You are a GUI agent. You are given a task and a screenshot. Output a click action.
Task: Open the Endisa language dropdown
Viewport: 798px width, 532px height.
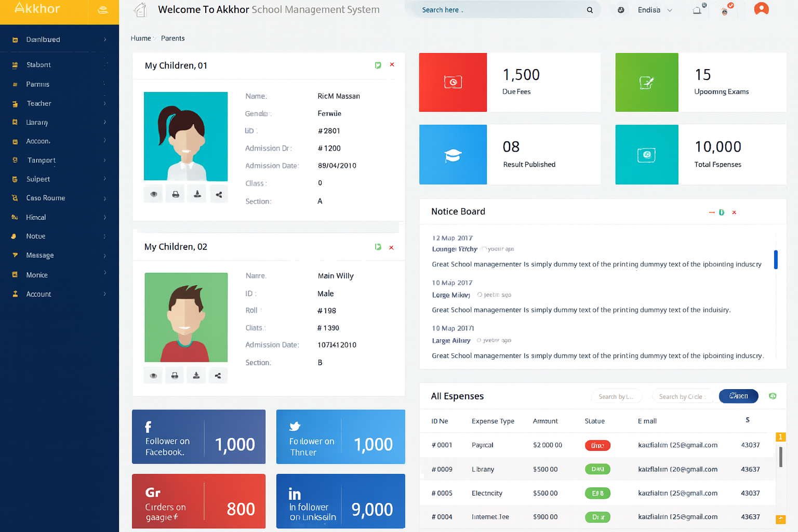click(655, 10)
